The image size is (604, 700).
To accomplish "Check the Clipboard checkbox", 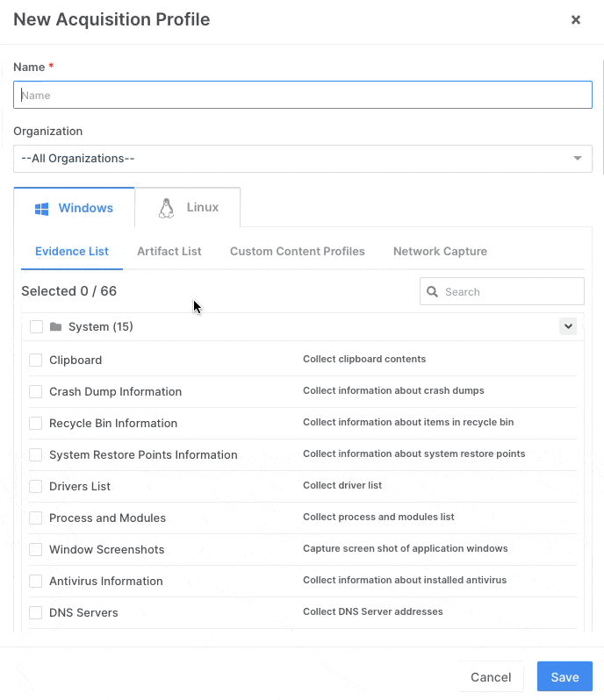I will coord(36,361).
